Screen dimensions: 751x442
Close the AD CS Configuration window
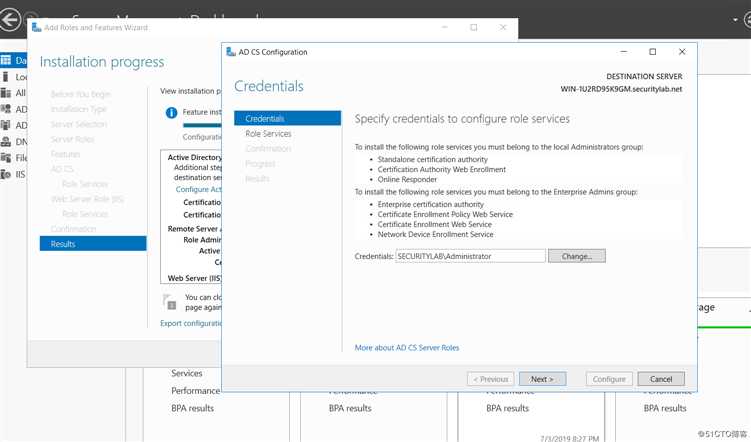682,52
